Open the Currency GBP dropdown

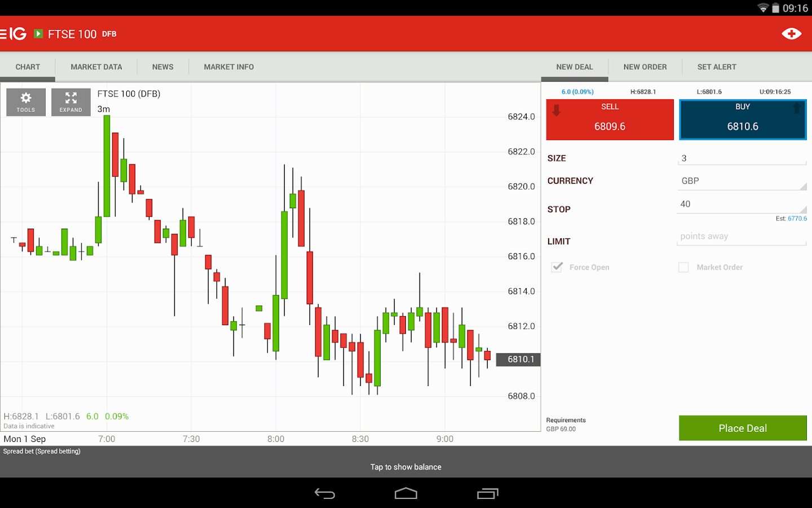coord(742,181)
